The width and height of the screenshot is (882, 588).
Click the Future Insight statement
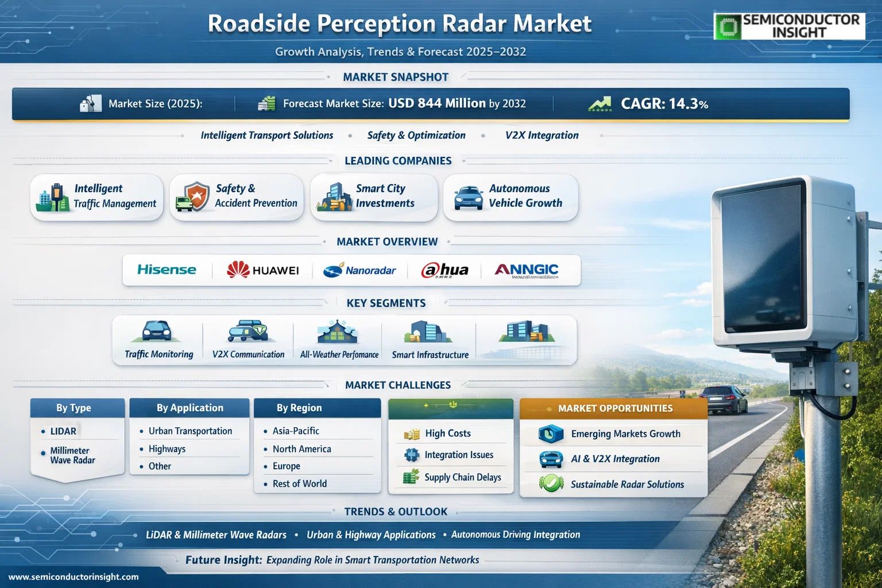pos(332,560)
